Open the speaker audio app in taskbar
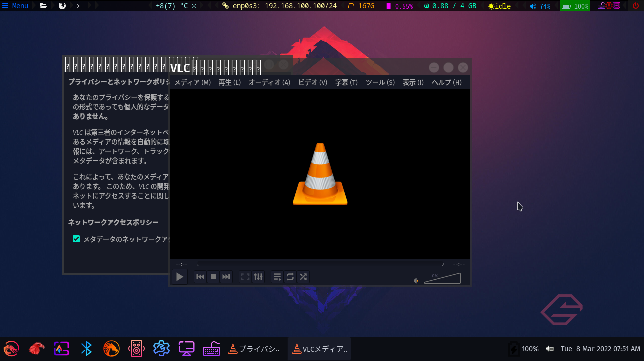Viewport: 644px width, 361px height. pyautogui.click(x=136, y=348)
